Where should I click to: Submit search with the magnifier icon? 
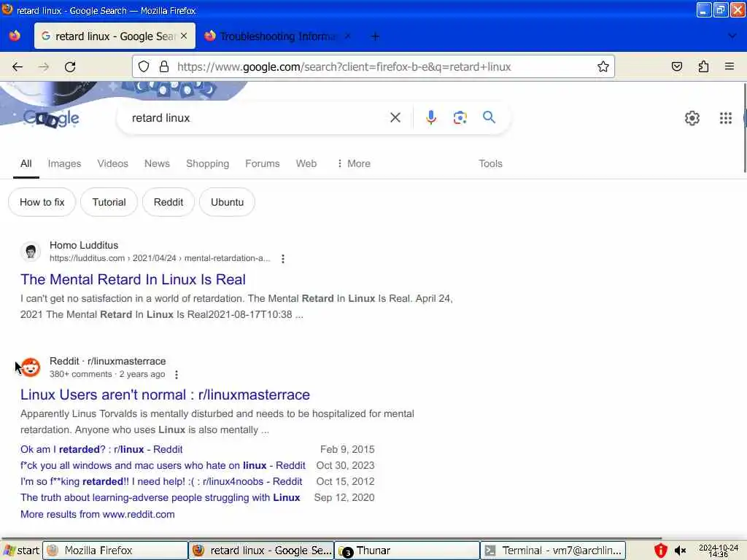[489, 117]
